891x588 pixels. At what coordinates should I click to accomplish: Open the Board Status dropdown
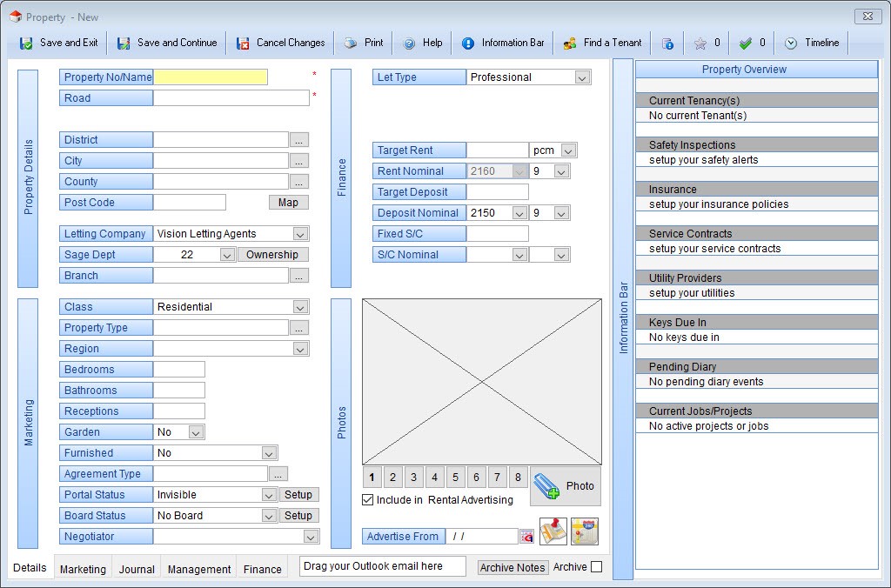pos(270,516)
